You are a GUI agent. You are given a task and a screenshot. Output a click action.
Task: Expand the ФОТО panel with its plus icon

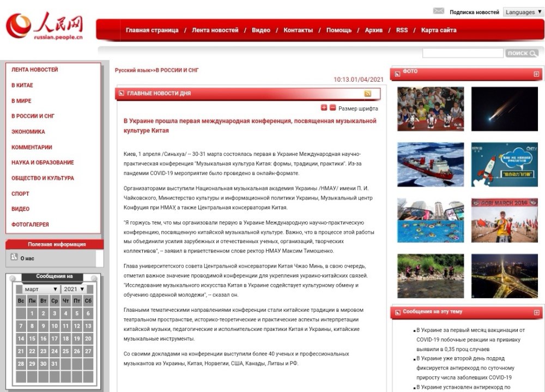click(536, 74)
